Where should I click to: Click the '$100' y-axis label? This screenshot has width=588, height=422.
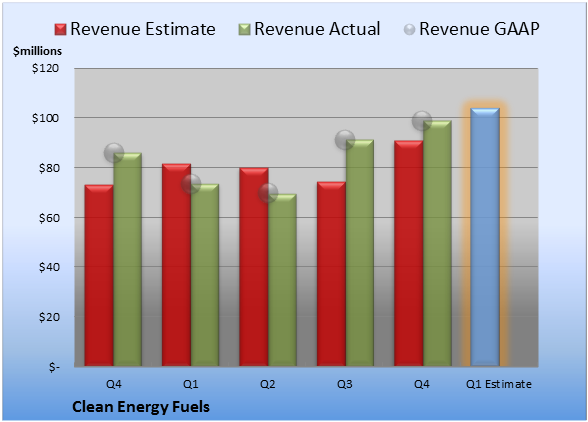pyautogui.click(x=45, y=118)
